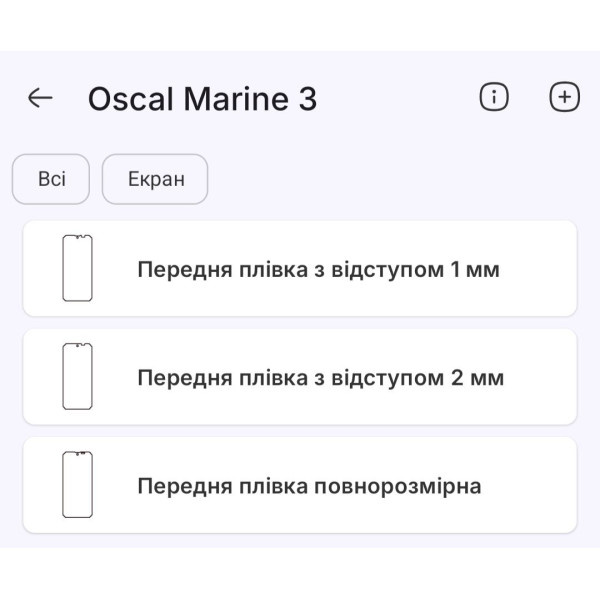Click the add plus icon
The width and height of the screenshot is (600, 600).
[565, 97]
